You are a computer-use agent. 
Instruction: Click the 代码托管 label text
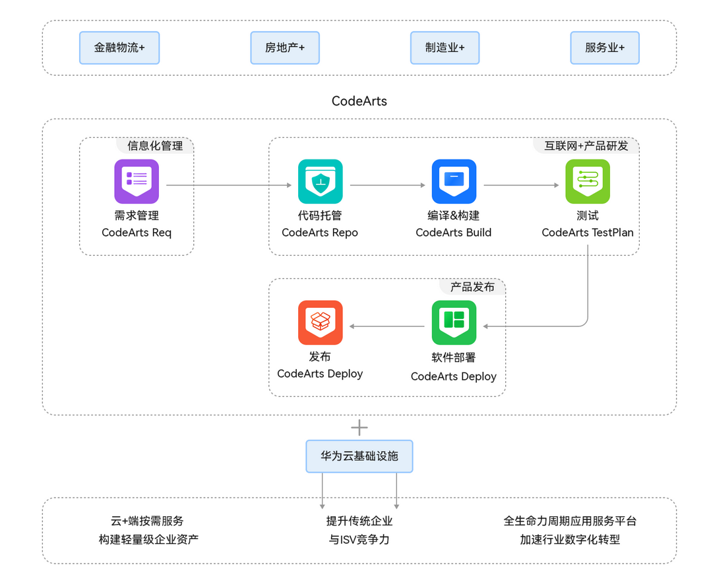click(x=320, y=216)
